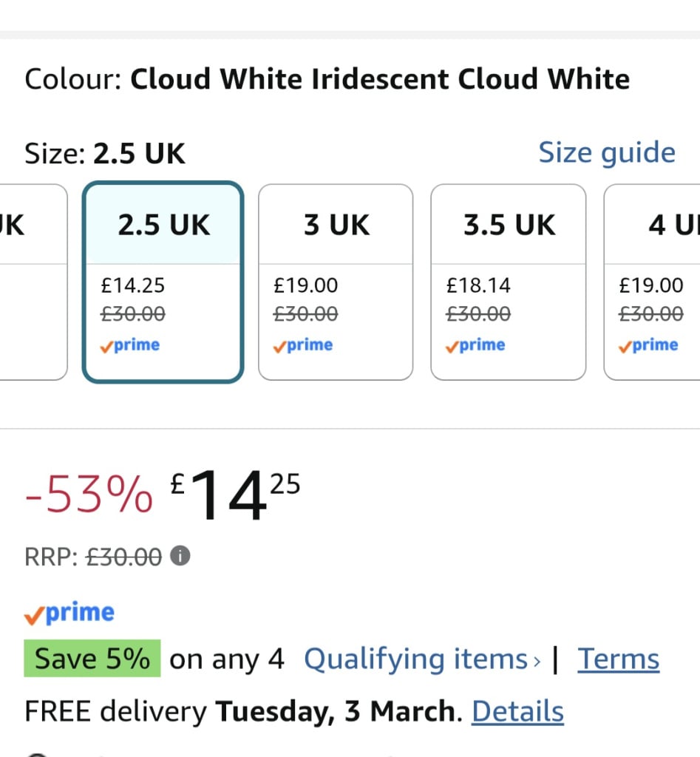Click Prime badge in 3.5 UK card

pyautogui.click(x=475, y=345)
